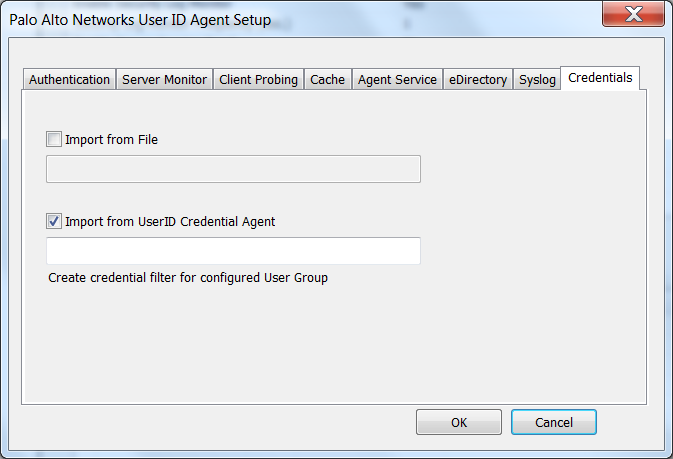The image size is (673, 459).
Task: Uncheck the Import from UserID Credential Agent box
Action: [x=54, y=222]
